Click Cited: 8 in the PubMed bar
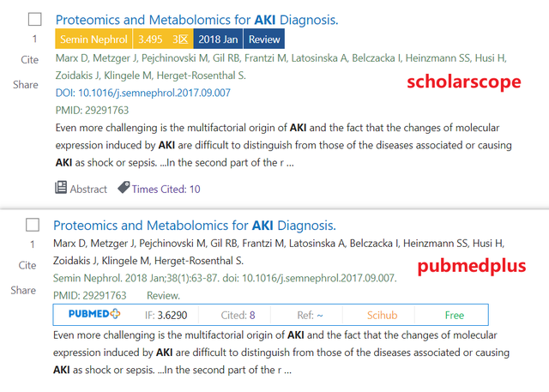The height and width of the screenshot is (392, 549). pyautogui.click(x=238, y=315)
